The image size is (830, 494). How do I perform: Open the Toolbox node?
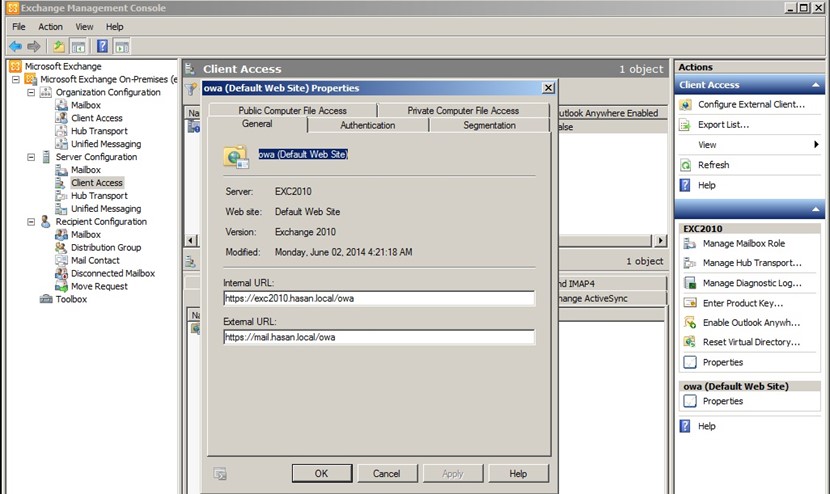(x=71, y=299)
